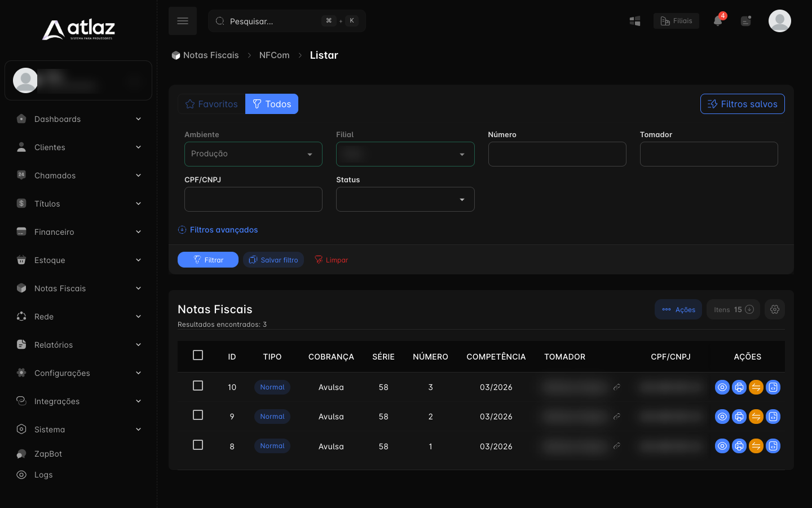Expand the Financeiro sidebar menu

[x=78, y=232]
